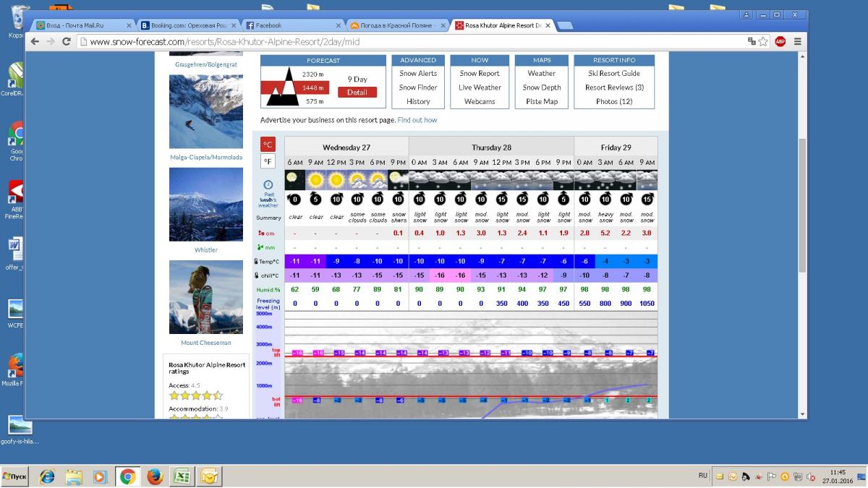The width and height of the screenshot is (868, 488).
Task: Open Live Weather under Now
Action: coord(480,87)
